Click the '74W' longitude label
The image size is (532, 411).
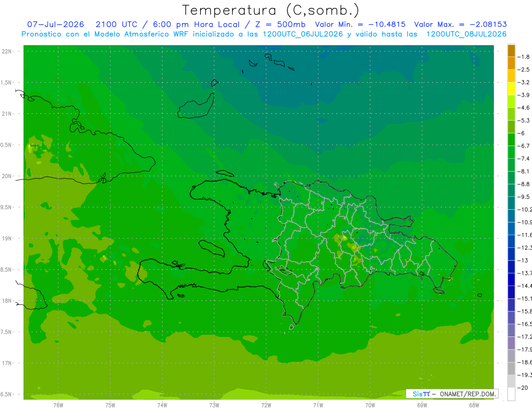(162, 405)
